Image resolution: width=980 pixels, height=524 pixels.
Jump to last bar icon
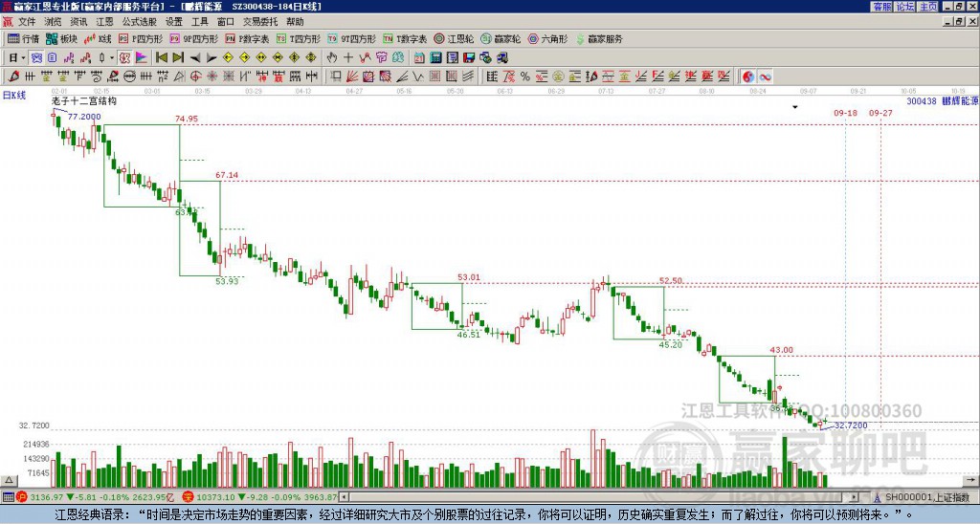[178, 57]
